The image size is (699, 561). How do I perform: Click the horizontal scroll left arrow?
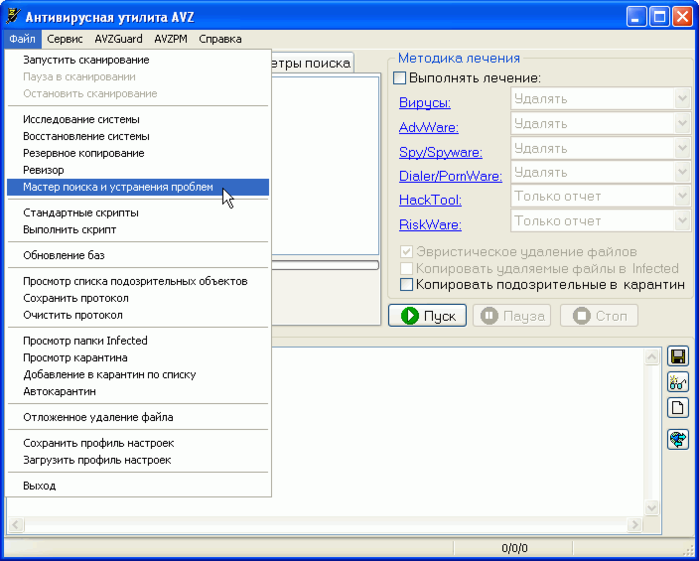pyautogui.click(x=16, y=524)
